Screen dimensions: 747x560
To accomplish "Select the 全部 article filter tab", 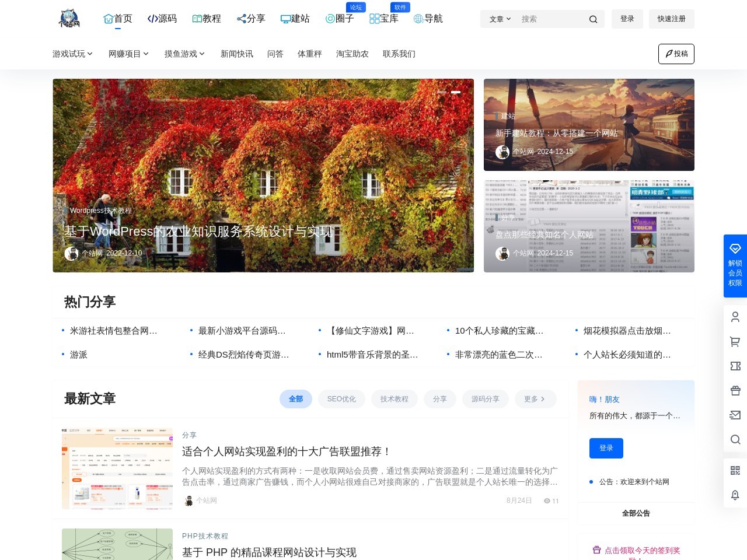I will pyautogui.click(x=296, y=399).
